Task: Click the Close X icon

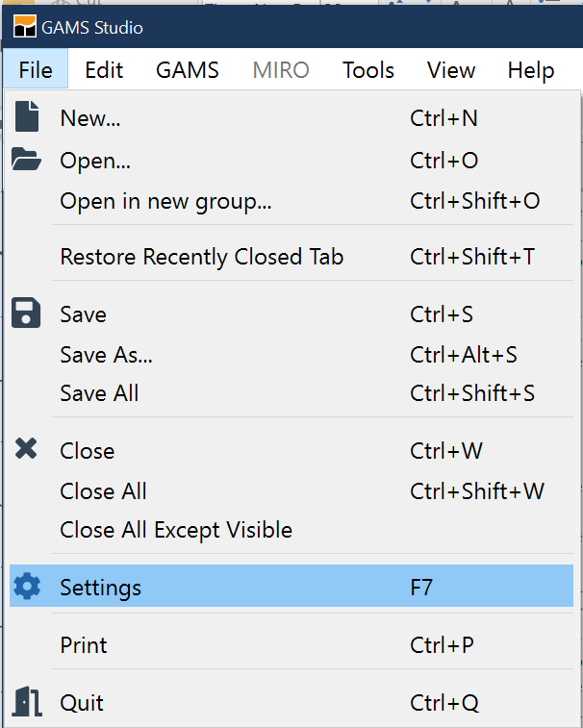Action: click(27, 450)
